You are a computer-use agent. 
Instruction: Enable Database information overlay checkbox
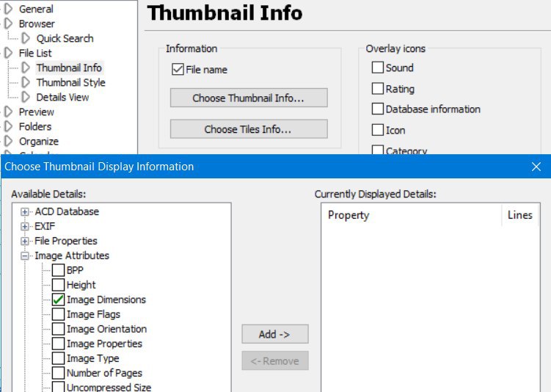click(x=378, y=109)
